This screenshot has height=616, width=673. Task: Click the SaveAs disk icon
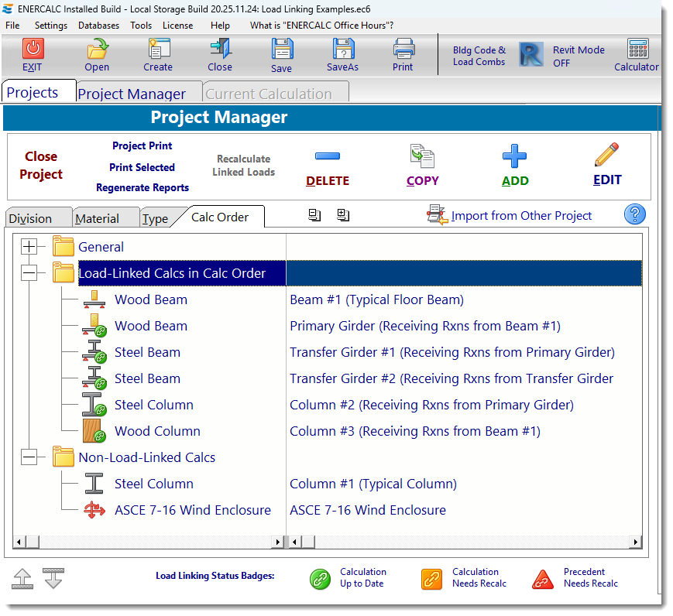[x=344, y=49]
